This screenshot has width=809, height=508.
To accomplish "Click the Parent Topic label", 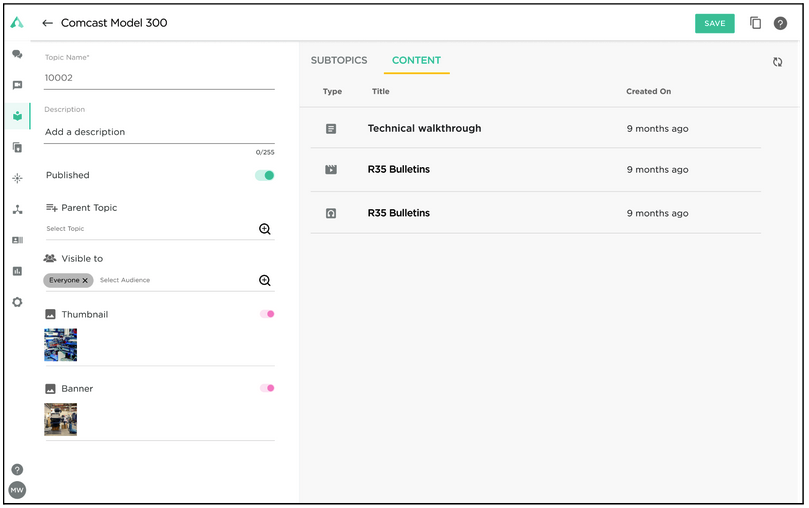I will [x=89, y=208].
